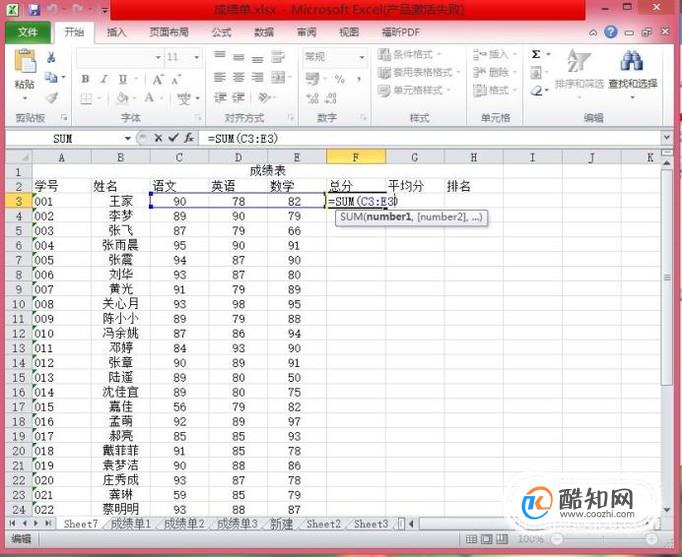Click the Increase Indent icon
The height and width of the screenshot is (557, 682).
point(238,97)
